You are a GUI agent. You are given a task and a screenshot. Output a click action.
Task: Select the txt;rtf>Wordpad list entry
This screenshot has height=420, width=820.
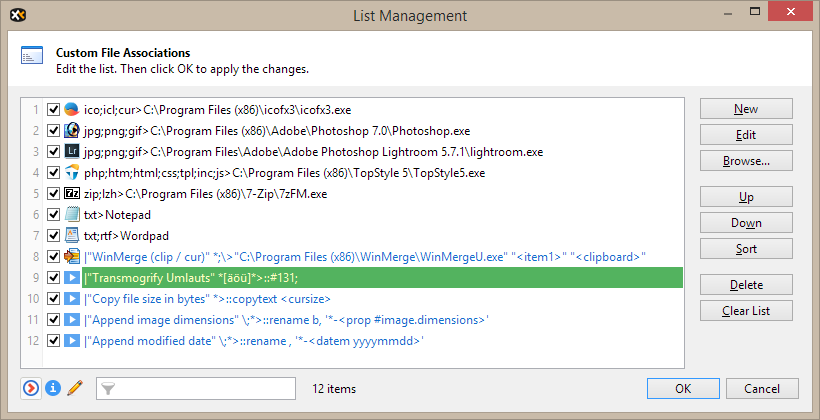(126, 235)
